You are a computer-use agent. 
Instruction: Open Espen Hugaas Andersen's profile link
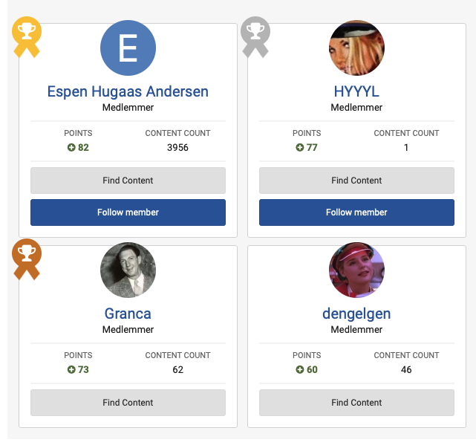[x=128, y=91]
